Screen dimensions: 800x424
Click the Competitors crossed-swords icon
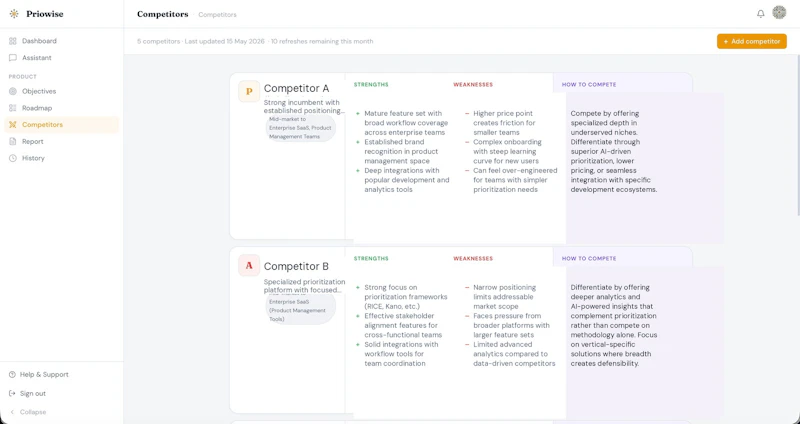coord(13,124)
